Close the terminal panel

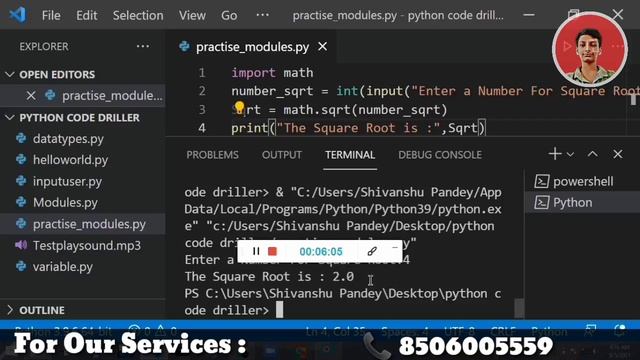(x=618, y=154)
